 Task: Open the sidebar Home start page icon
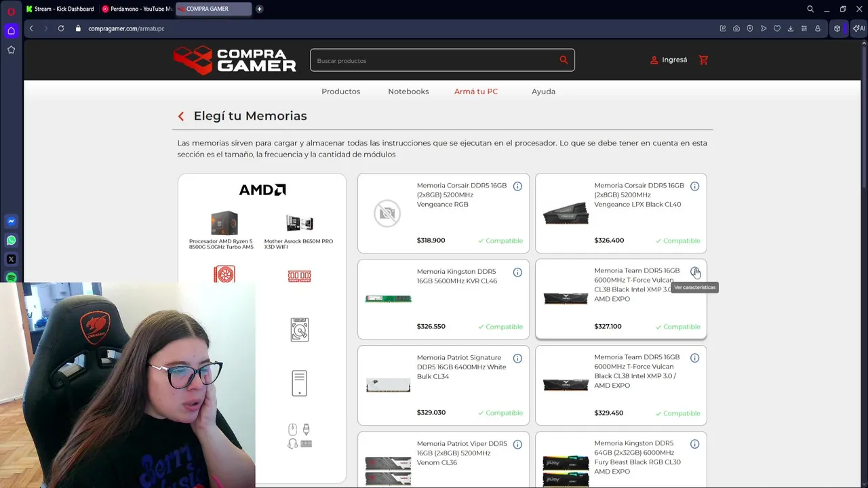[x=11, y=30]
